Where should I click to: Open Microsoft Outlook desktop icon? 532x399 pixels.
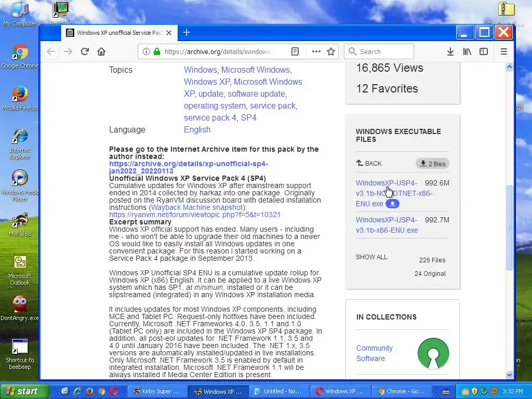click(20, 270)
